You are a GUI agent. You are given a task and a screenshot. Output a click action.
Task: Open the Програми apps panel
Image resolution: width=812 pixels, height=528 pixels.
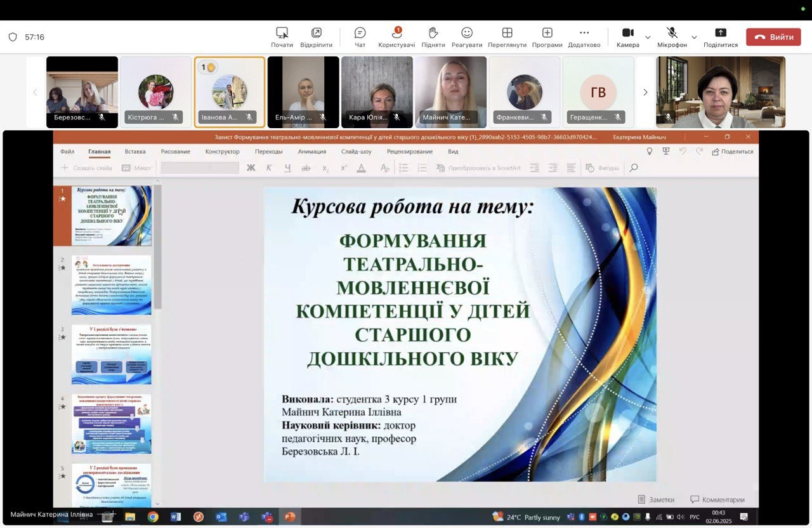[x=547, y=37]
